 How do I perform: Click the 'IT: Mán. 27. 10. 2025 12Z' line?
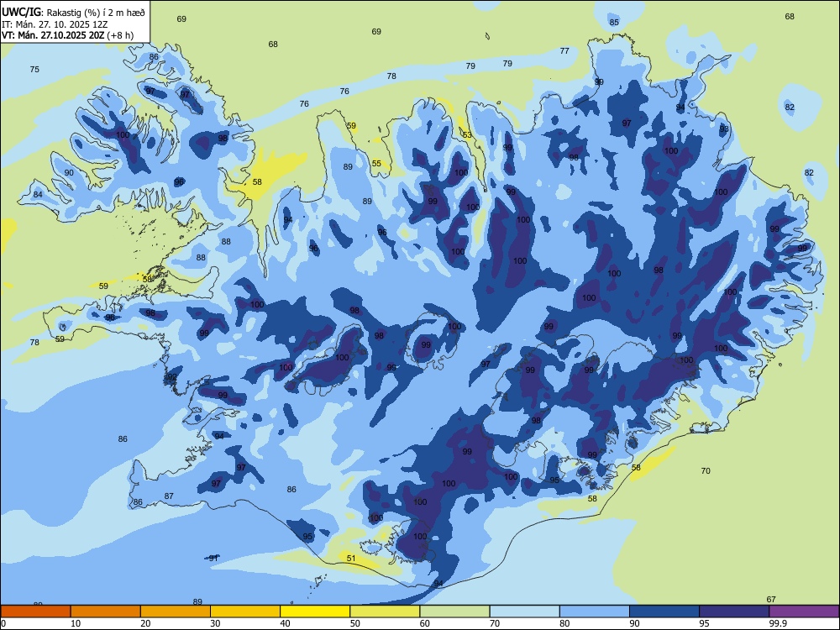pyautogui.click(x=55, y=24)
